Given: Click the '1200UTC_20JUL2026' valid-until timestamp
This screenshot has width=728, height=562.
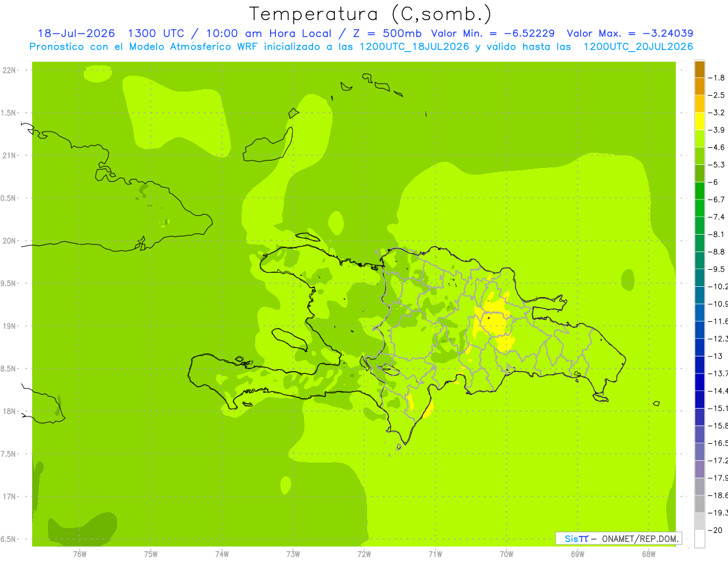Looking at the screenshot, I should [x=638, y=47].
